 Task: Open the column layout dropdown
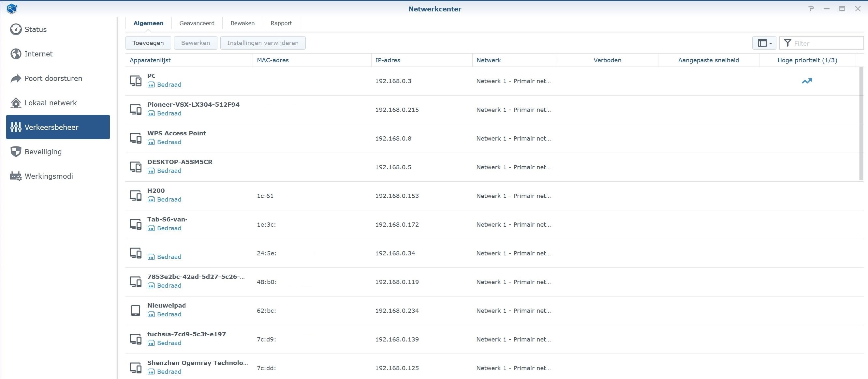click(x=764, y=43)
